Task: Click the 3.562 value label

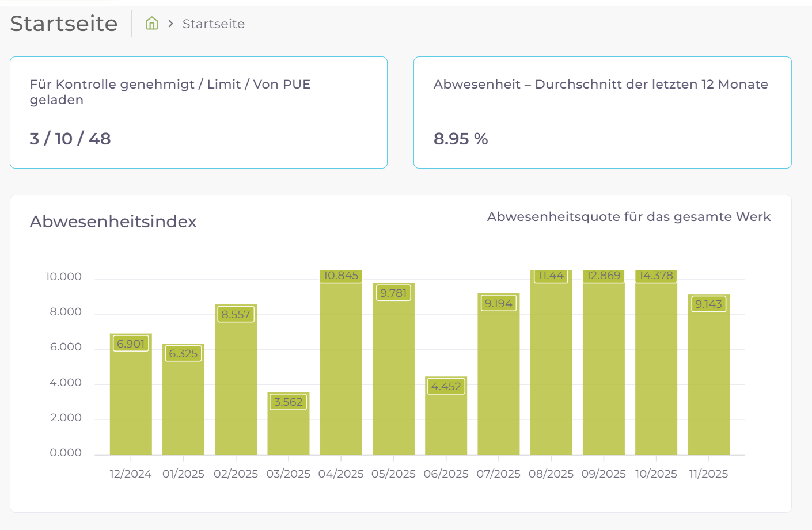Action: coord(287,402)
